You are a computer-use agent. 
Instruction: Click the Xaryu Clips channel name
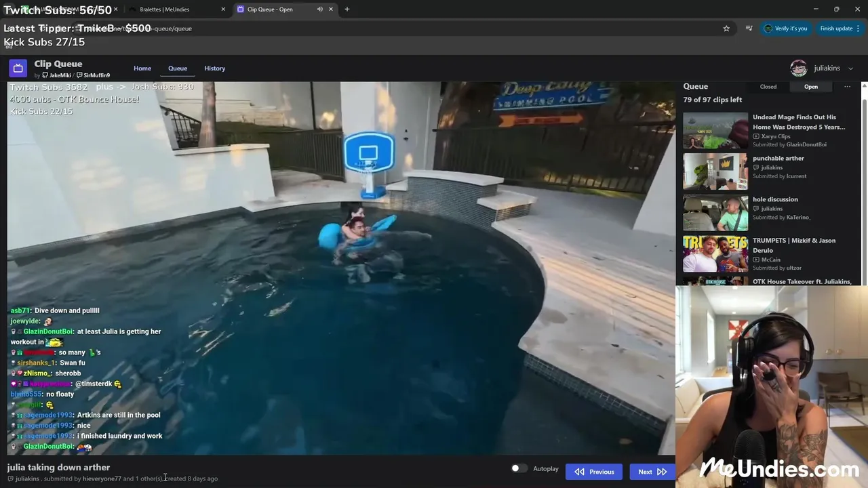pyautogui.click(x=776, y=136)
